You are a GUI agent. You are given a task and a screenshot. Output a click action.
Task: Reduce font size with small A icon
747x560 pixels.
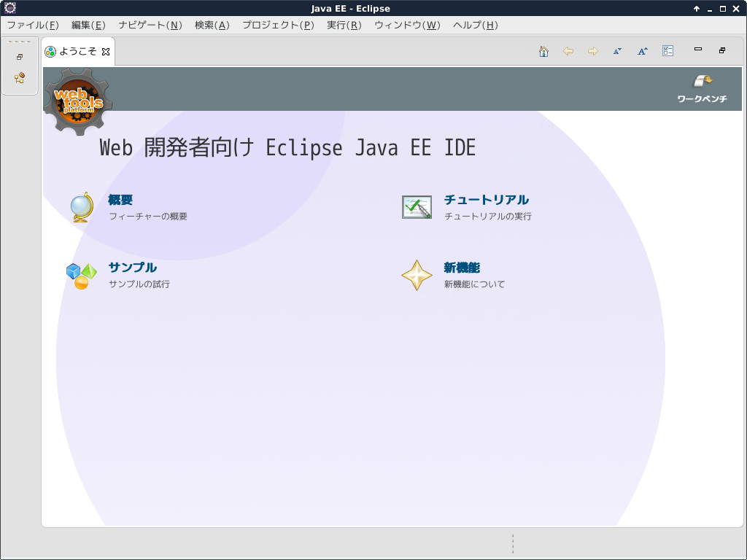(617, 51)
